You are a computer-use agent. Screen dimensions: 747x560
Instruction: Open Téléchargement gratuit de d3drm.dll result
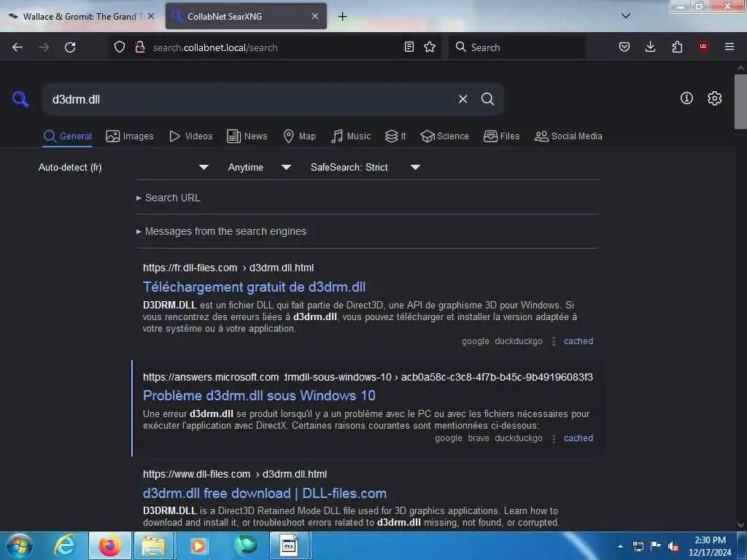point(254,287)
